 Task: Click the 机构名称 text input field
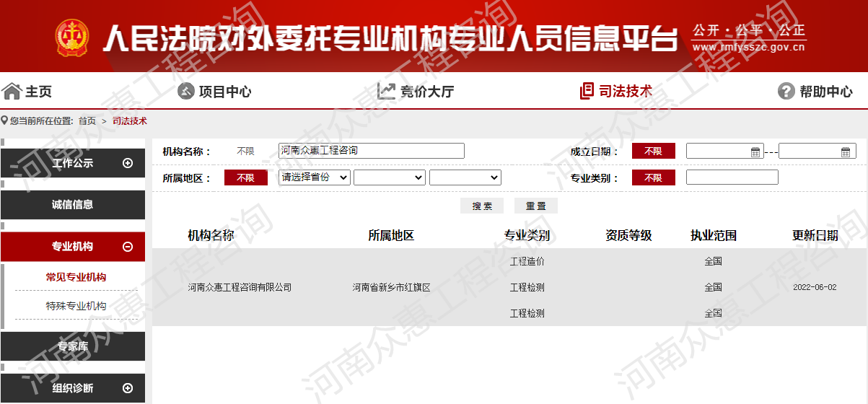[x=372, y=151]
